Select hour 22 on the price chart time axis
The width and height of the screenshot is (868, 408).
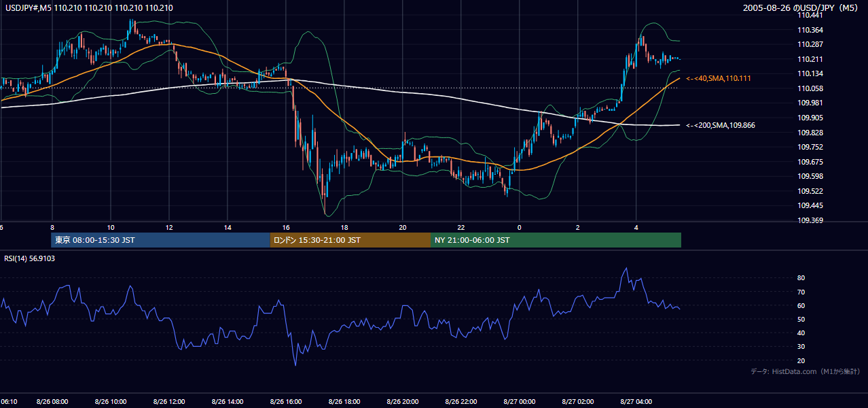461,227
